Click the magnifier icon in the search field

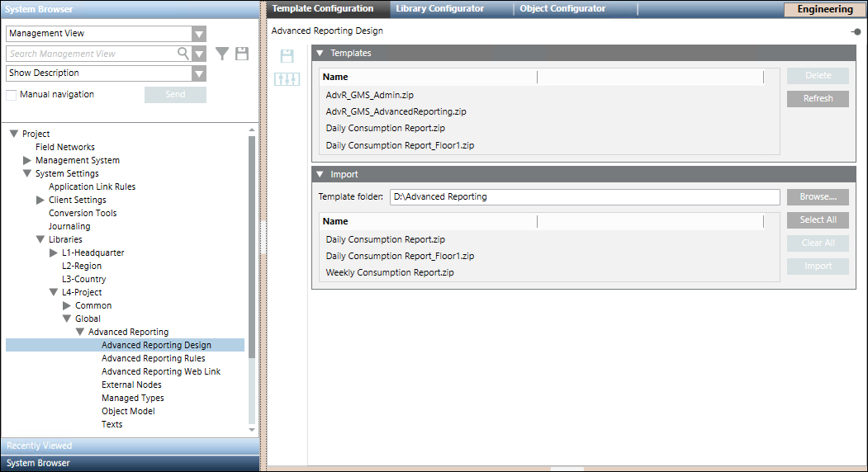pos(183,54)
